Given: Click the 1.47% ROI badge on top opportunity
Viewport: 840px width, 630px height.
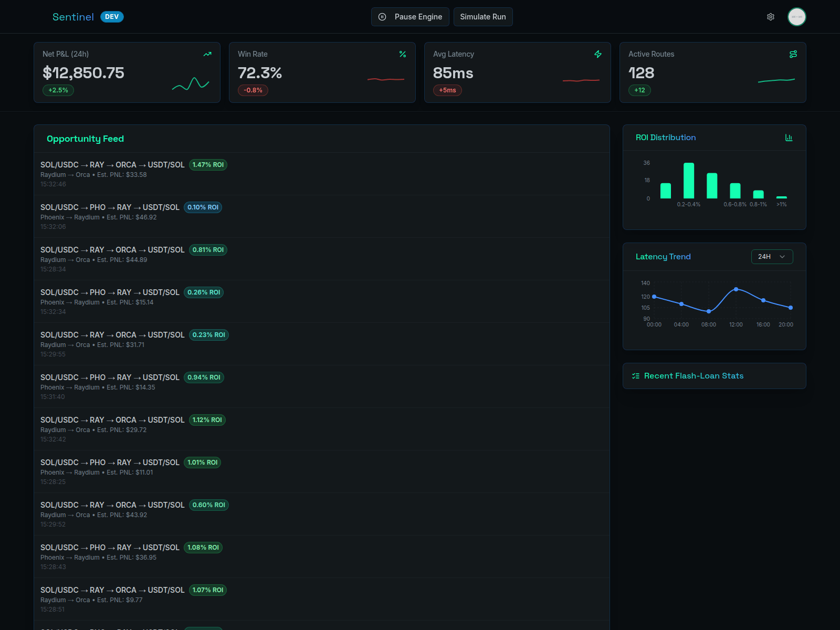Looking at the screenshot, I should [x=208, y=164].
